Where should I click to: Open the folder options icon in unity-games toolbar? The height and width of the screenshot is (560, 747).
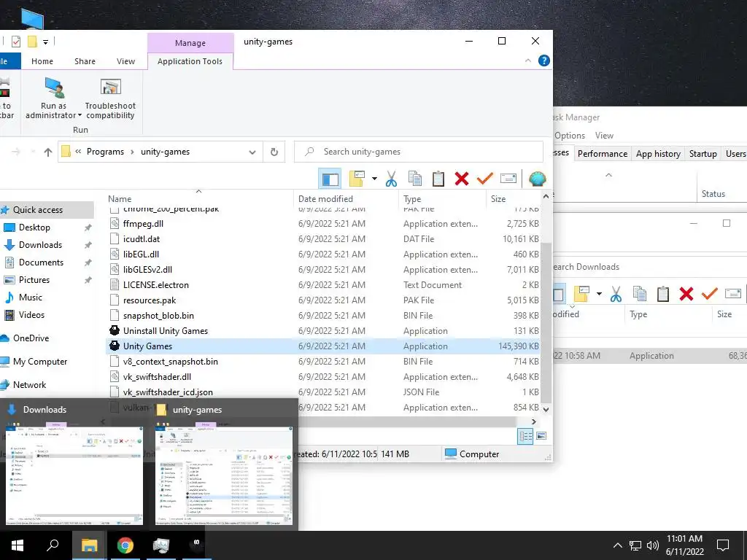[x=357, y=179]
